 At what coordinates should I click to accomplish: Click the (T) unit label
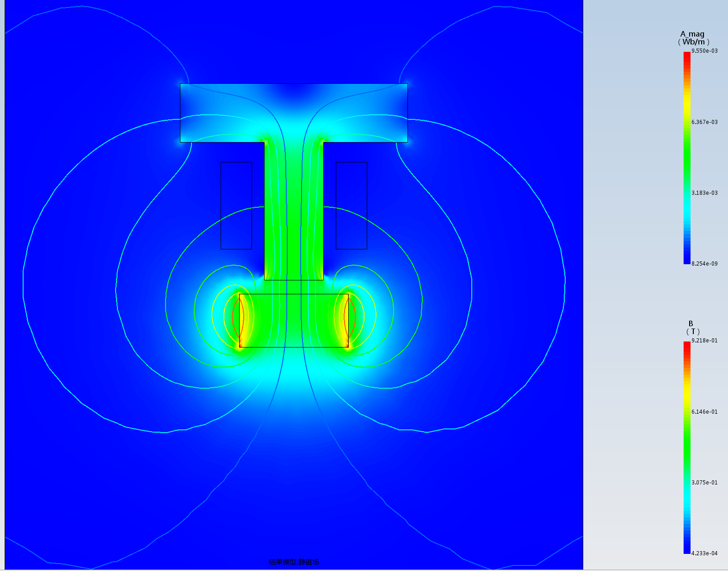click(x=693, y=331)
